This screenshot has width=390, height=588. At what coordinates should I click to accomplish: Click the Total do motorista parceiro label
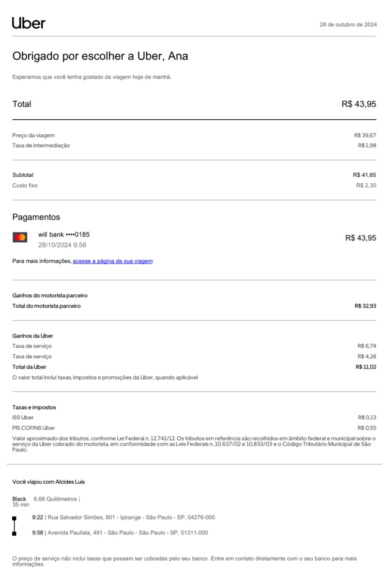point(46,306)
